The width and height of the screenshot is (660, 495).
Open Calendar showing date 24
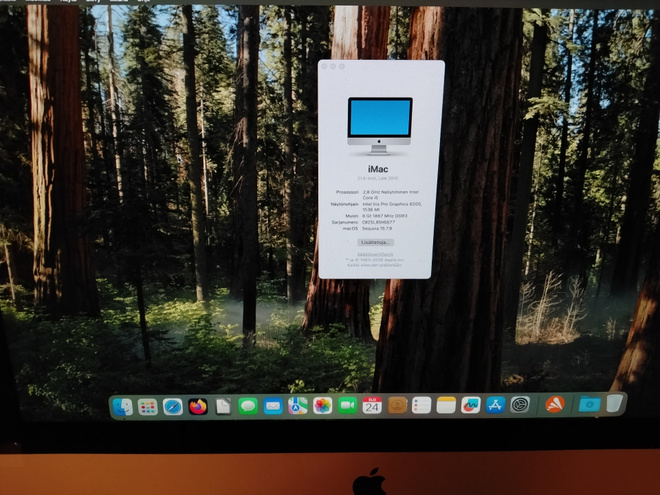[x=372, y=405]
